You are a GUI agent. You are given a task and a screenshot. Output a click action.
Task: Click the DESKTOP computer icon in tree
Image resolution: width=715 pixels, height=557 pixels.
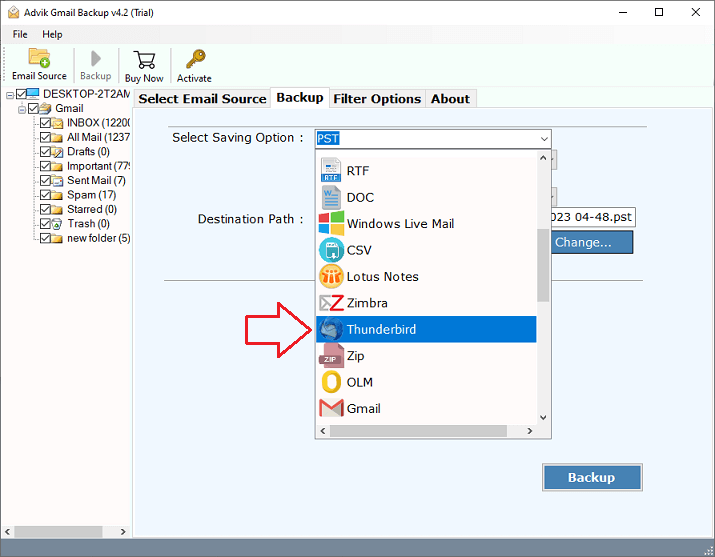pos(33,94)
